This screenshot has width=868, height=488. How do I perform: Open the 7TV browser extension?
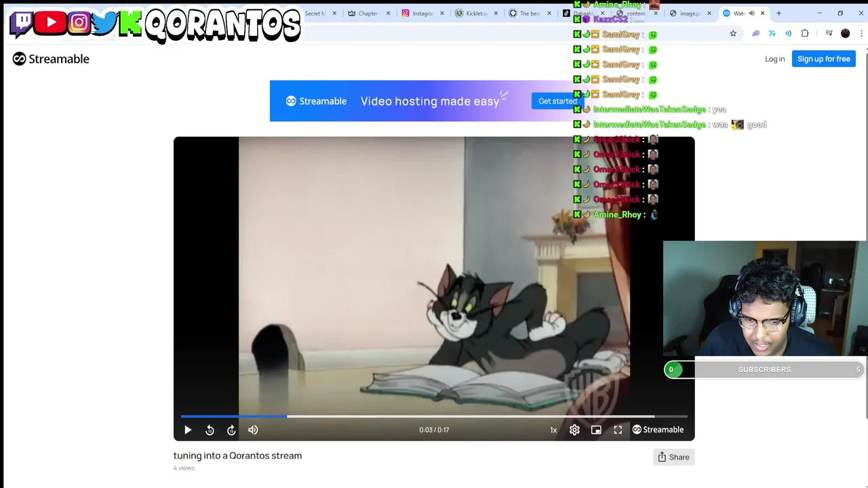[772, 33]
